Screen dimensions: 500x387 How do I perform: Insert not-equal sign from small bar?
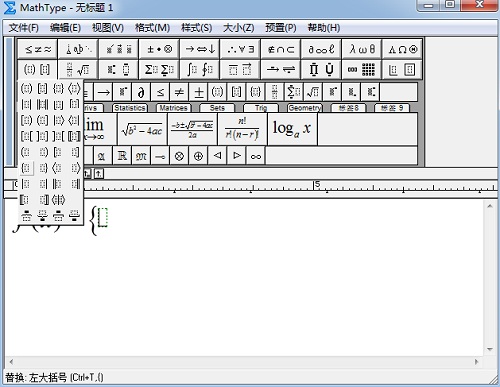point(179,92)
